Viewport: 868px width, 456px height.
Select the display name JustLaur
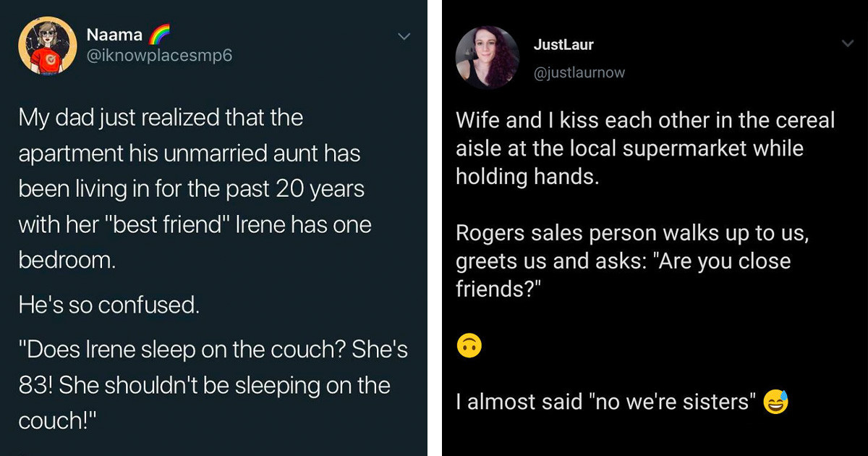click(565, 43)
